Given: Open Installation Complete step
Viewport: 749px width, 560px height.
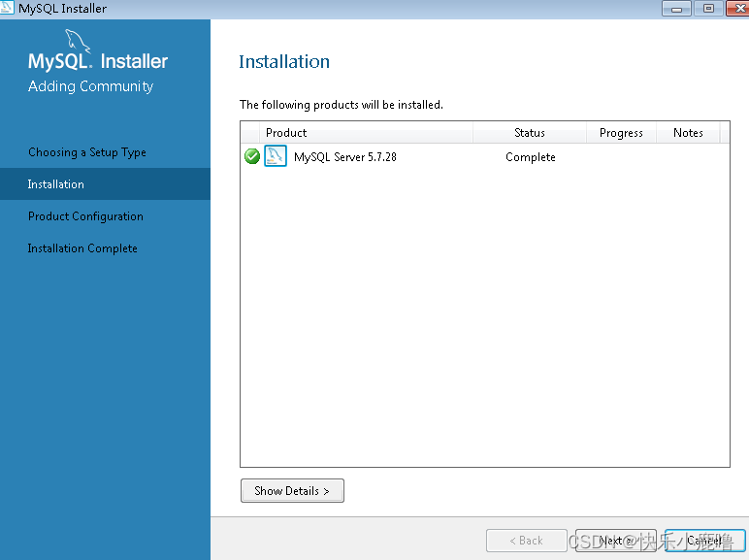Looking at the screenshot, I should tap(82, 248).
